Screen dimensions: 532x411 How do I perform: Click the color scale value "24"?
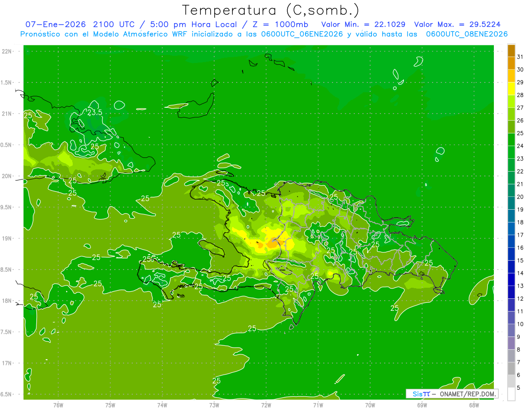520,146
